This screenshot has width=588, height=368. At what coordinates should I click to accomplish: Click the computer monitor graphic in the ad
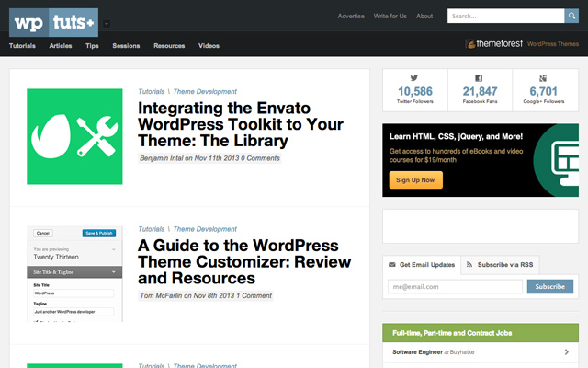pyautogui.click(x=565, y=164)
